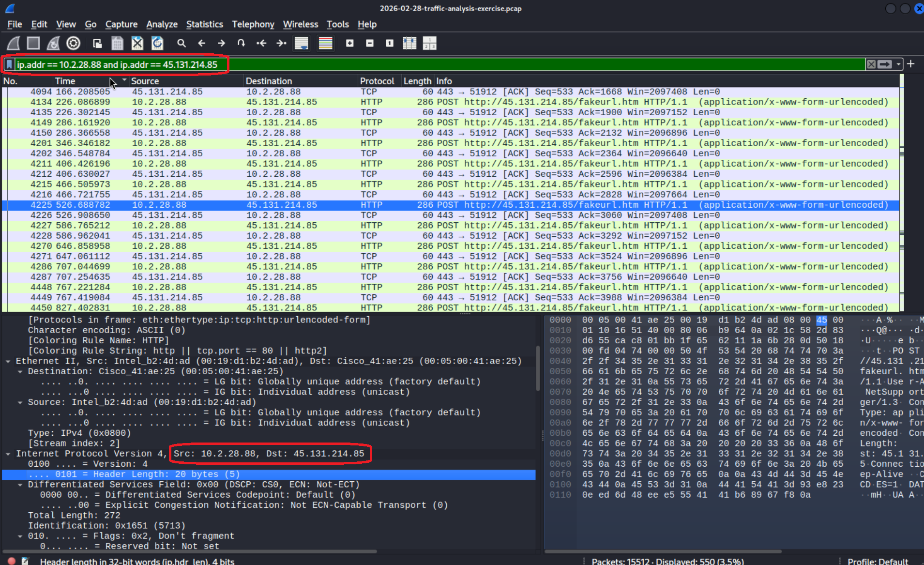Viewport: 924px width, 565px height.
Task: Sort by Destination column header
Action: pos(300,81)
